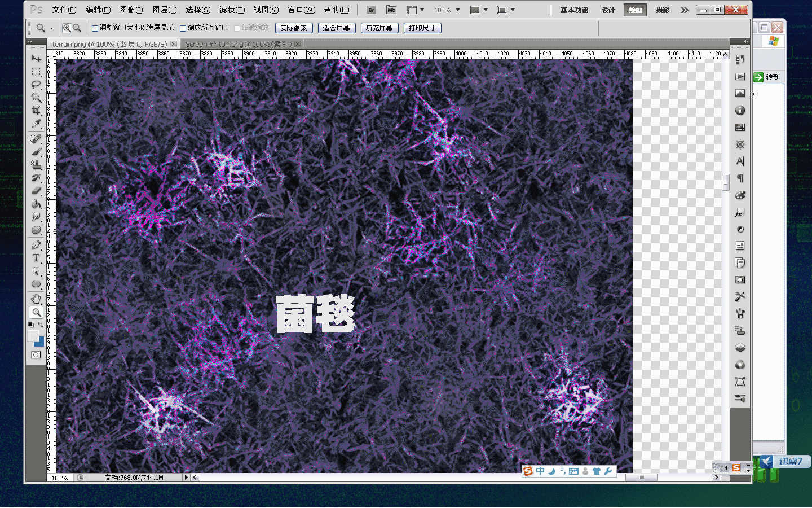The height and width of the screenshot is (508, 812).
Task: Select the Paint Bucket tool
Action: click(36, 204)
